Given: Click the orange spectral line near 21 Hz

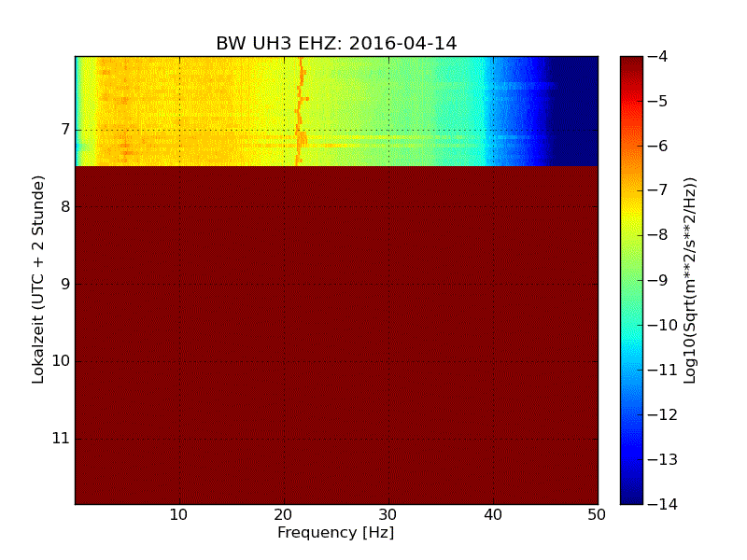Looking at the screenshot, I should pyautogui.click(x=300, y=111).
